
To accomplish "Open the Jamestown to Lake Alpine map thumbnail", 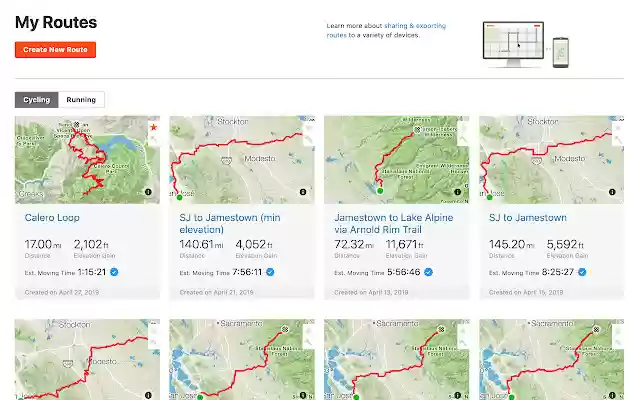I will point(396,157).
